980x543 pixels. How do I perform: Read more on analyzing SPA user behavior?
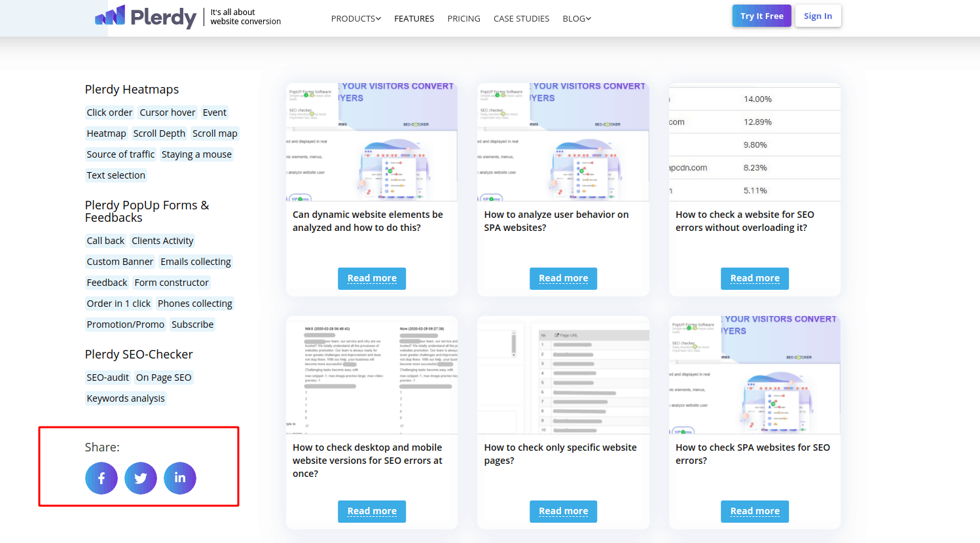click(564, 279)
